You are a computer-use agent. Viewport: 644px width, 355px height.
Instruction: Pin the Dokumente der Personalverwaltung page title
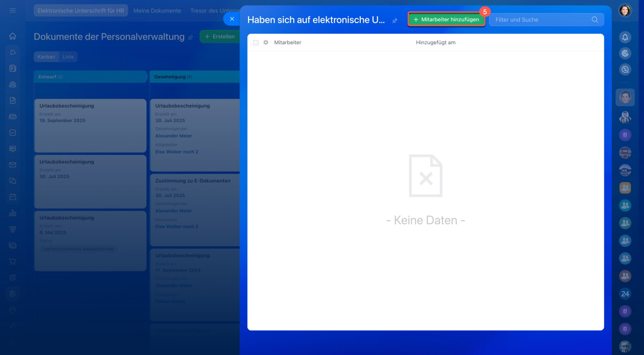pyautogui.click(x=190, y=37)
